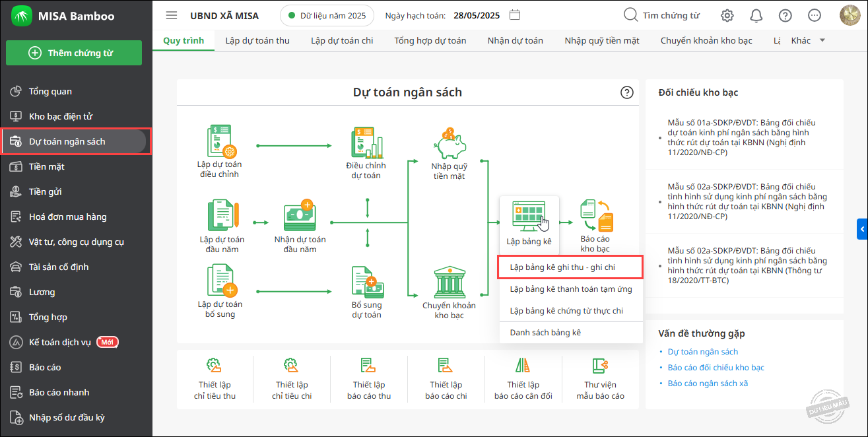The image size is (868, 437).
Task: Open the Dữ liệu năm 2025 selector
Action: 327,15
